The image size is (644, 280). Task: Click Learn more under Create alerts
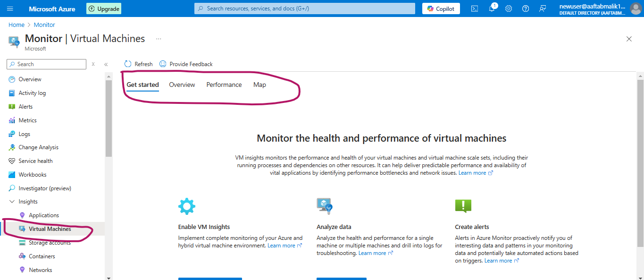tap(498, 261)
